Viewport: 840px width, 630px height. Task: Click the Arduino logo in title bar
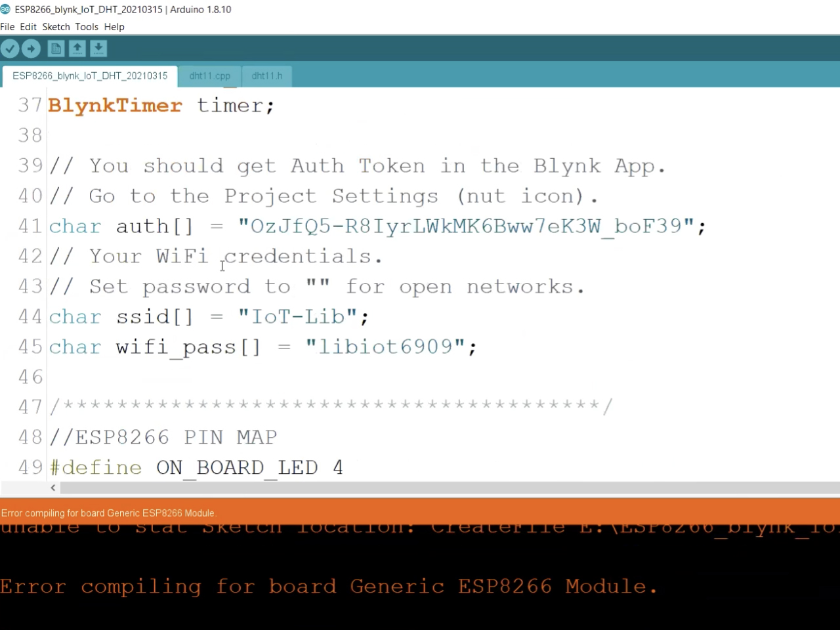(x=5, y=9)
